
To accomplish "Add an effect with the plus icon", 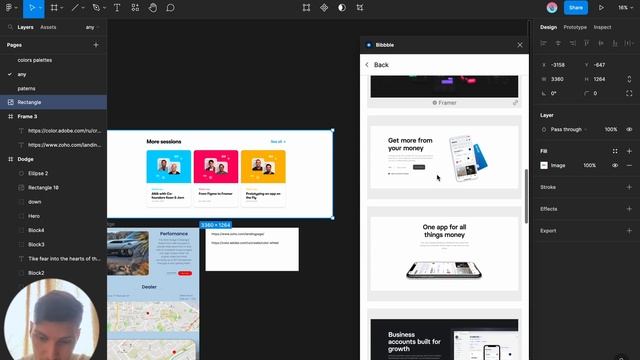I will point(629,209).
